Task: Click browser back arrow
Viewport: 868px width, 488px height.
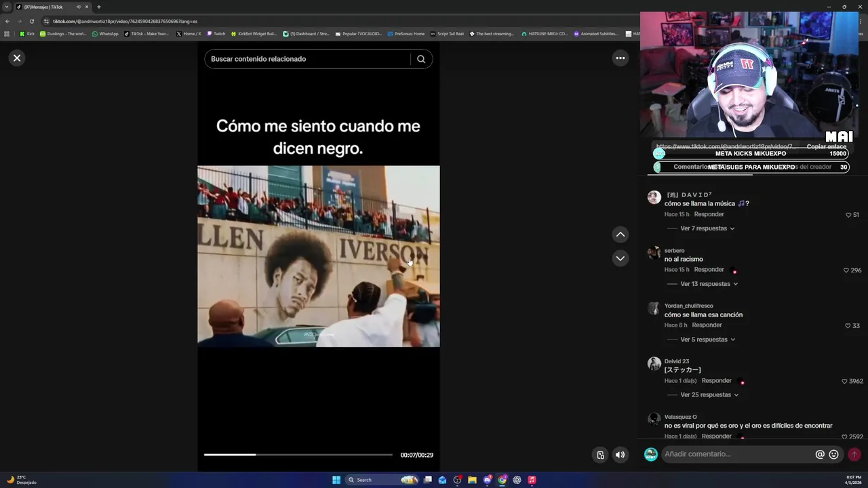Action: [x=7, y=21]
